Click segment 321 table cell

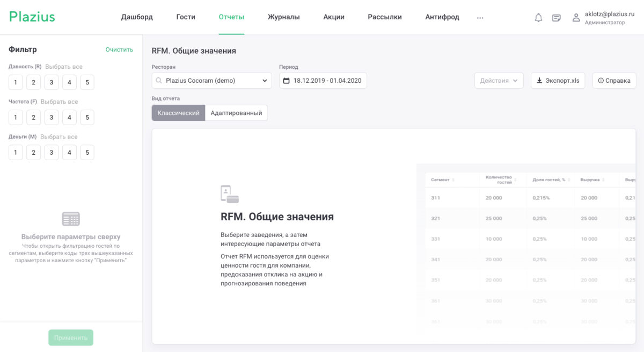pyautogui.click(x=436, y=218)
